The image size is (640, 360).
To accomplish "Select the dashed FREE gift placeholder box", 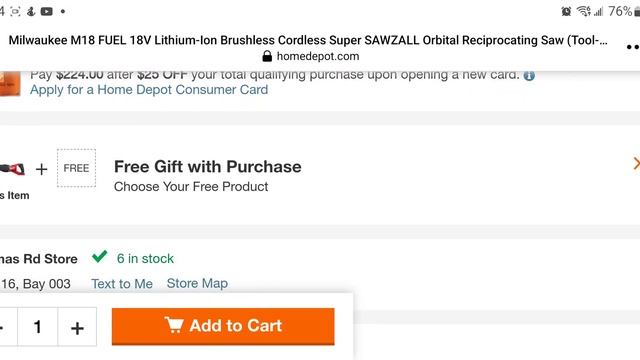I will pyautogui.click(x=76, y=168).
